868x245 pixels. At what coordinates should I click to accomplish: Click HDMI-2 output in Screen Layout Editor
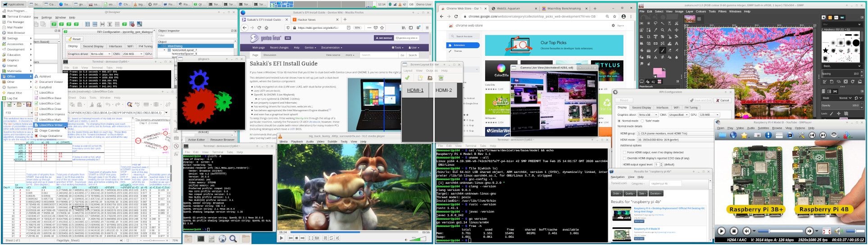(x=443, y=90)
